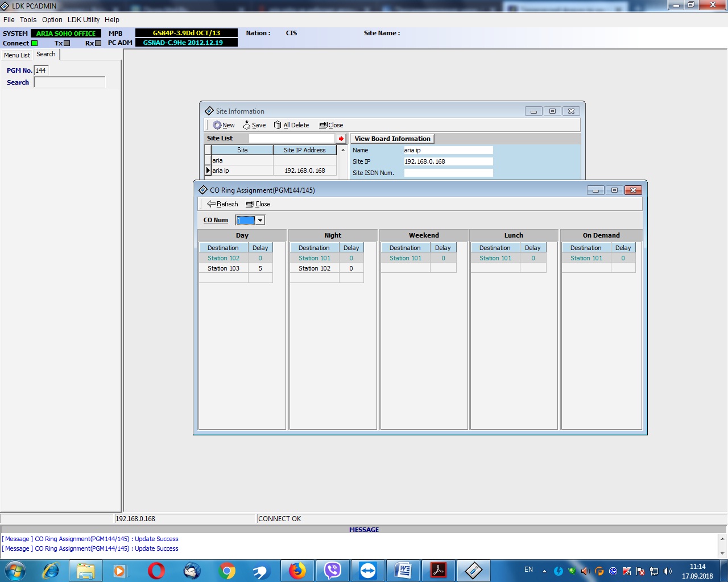728x582 pixels.
Task: Switch to the Menu List tab
Action: pos(17,55)
